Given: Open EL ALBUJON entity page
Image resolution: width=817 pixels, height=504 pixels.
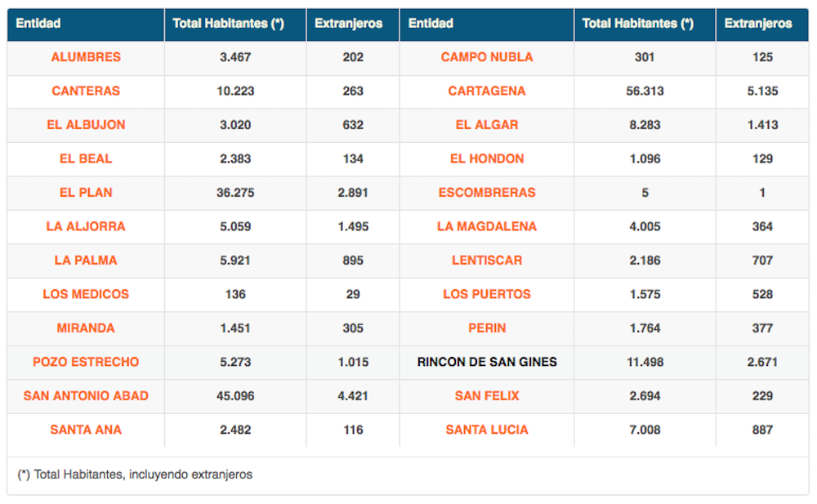Looking at the screenshot, I should (86, 125).
